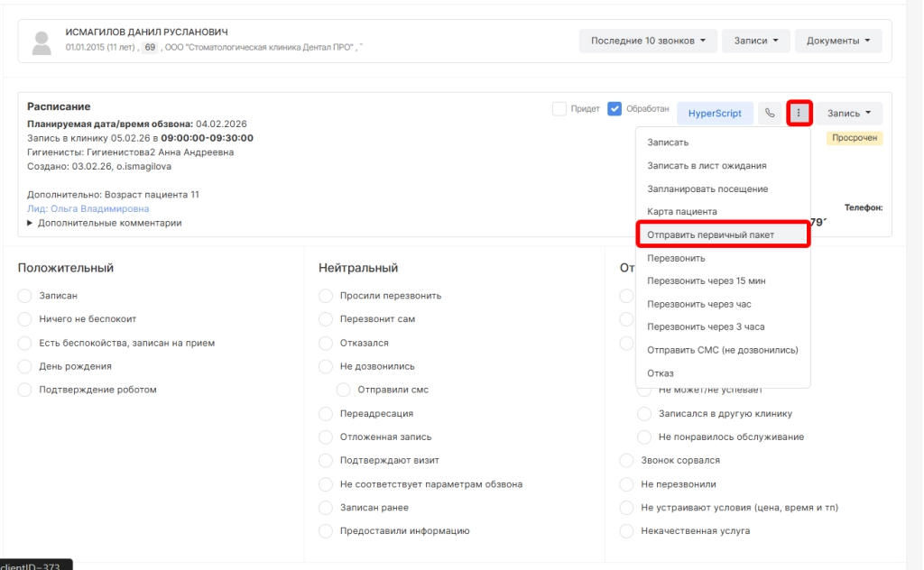Expand the Записи dropdown
This screenshot has width=924, height=570.
pos(756,41)
